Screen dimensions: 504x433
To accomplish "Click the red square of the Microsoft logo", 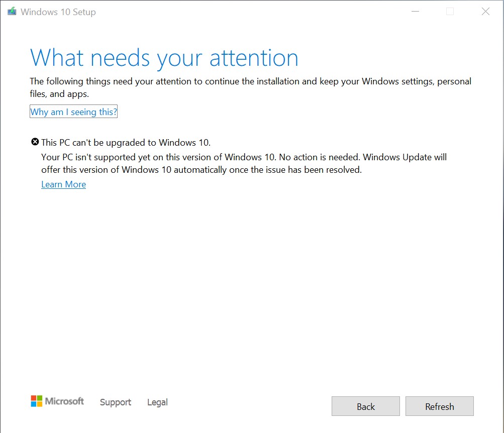I will (33, 398).
